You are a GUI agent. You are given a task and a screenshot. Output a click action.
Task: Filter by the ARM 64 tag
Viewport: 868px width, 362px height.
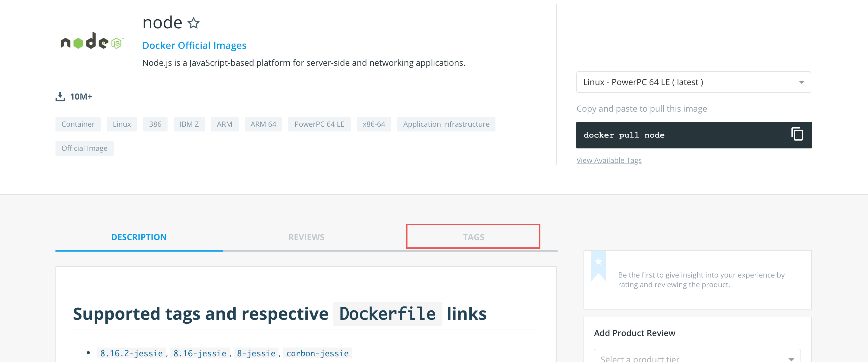(263, 124)
